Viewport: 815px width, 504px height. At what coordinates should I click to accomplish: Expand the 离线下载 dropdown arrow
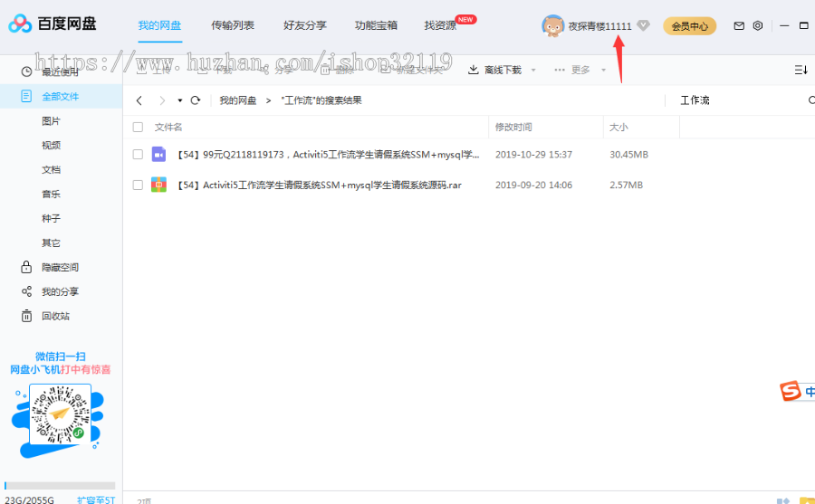click(533, 71)
